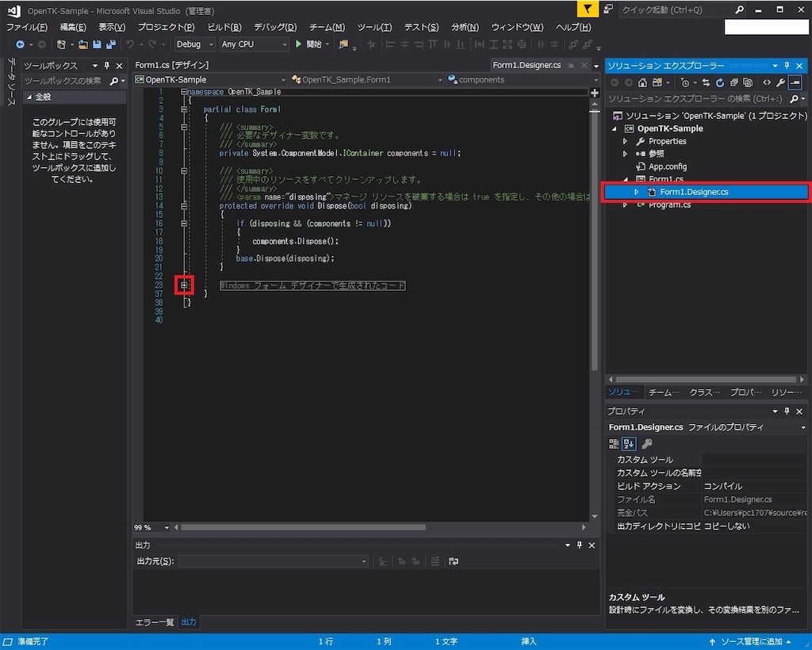
Task: Open the Any CPU platform dropdown
Action: [x=254, y=44]
